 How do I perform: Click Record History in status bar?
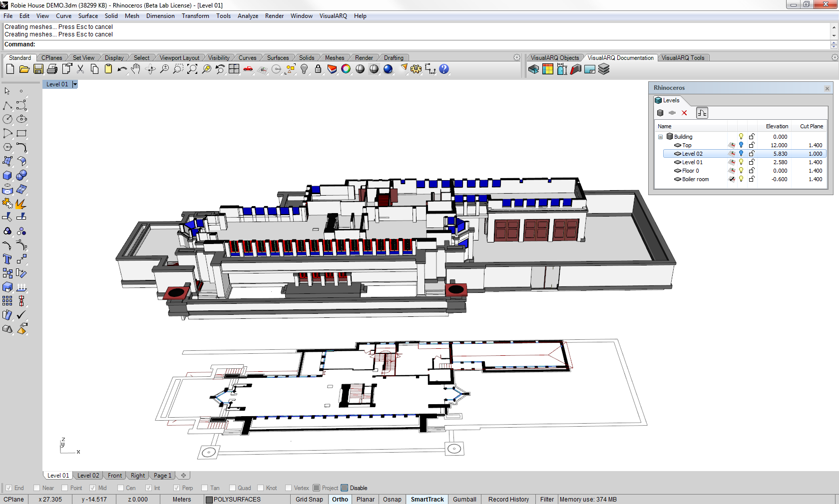coord(508,500)
